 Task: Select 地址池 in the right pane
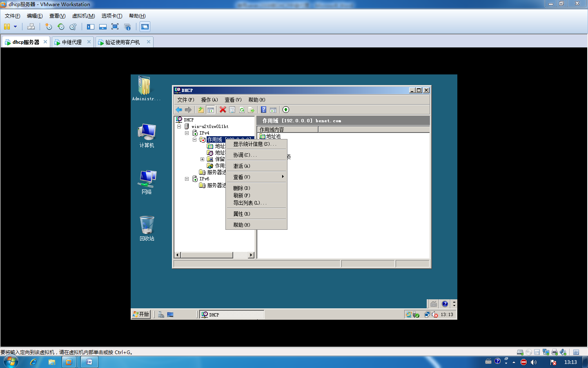(270, 136)
